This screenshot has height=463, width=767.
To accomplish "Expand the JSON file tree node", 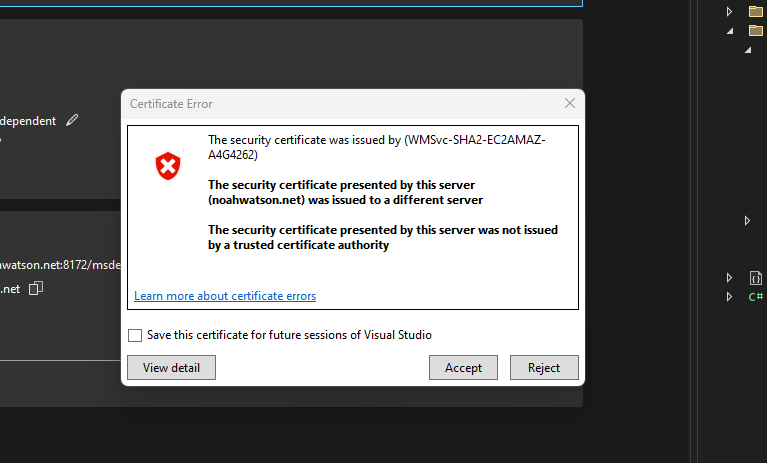I will click(729, 278).
